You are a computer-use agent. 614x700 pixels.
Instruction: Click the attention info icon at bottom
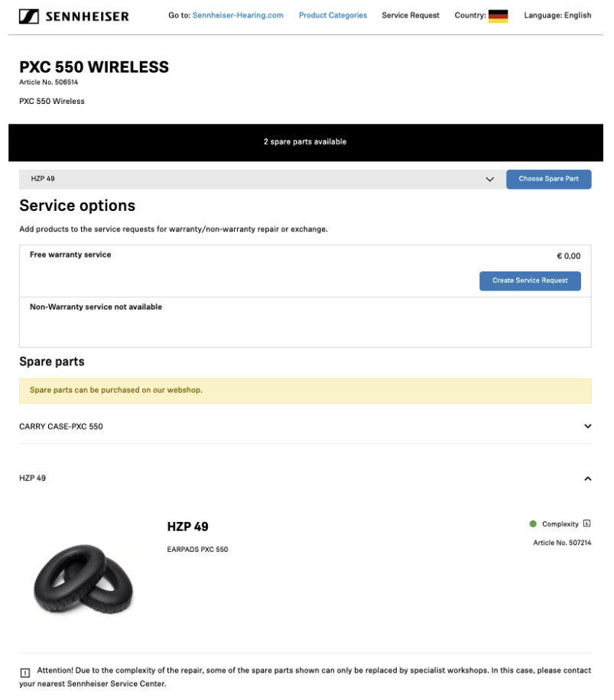click(25, 672)
